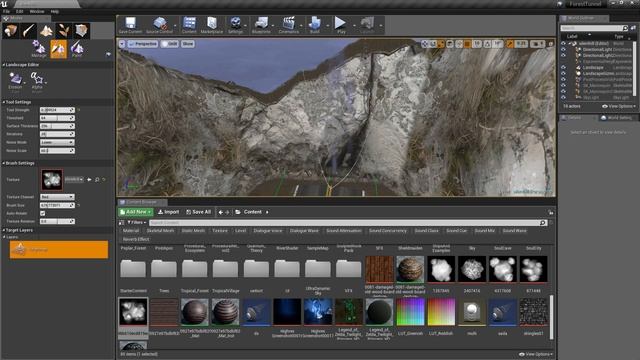The height and width of the screenshot is (360, 640).
Task: Open the Settings toolbar icon
Action: tap(235, 25)
